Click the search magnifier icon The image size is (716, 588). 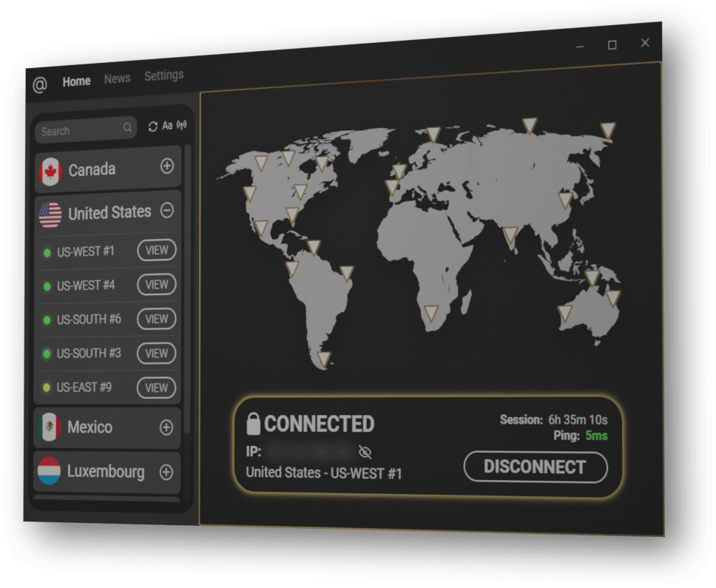128,128
